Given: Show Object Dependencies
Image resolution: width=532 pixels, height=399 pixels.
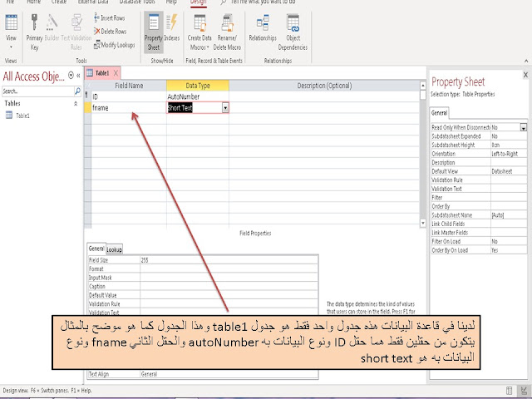Looking at the screenshot, I should pos(293,32).
